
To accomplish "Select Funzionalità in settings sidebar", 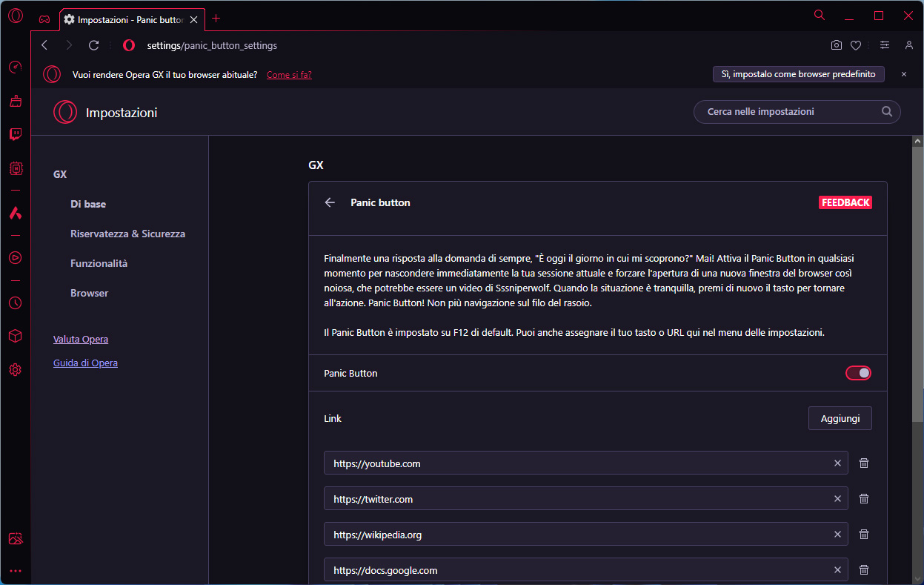I will point(99,263).
